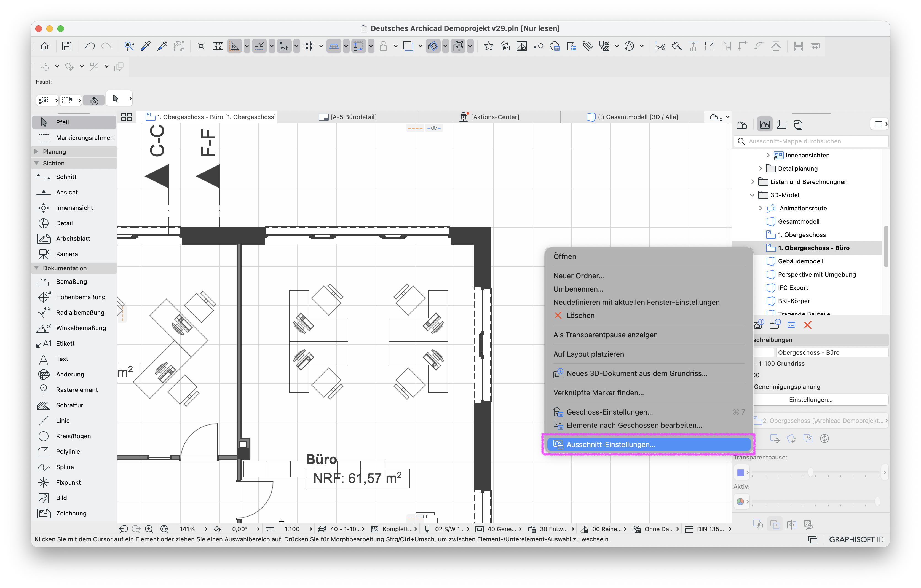This screenshot has height=588, width=921.
Task: Click the Einstellungen... button
Action: pyautogui.click(x=810, y=399)
